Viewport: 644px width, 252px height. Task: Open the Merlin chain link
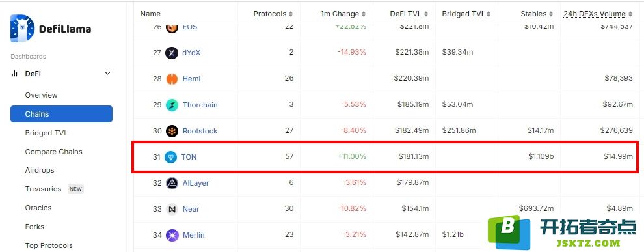click(193, 234)
